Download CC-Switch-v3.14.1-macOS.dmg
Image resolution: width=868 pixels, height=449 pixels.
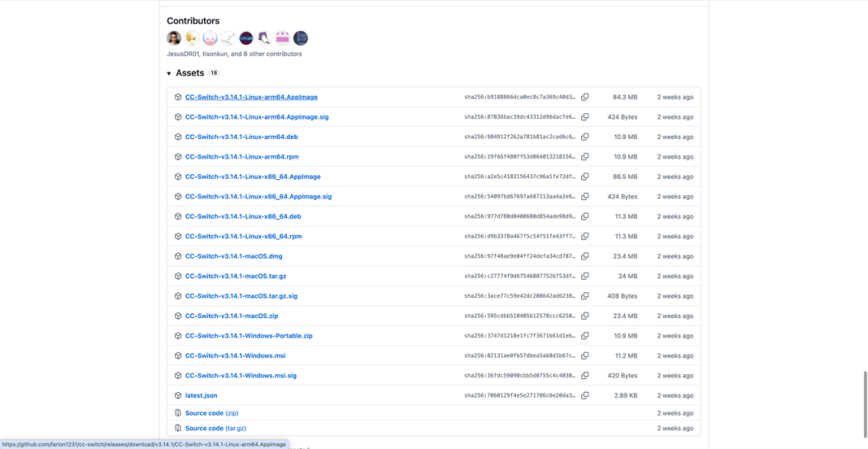click(x=234, y=256)
